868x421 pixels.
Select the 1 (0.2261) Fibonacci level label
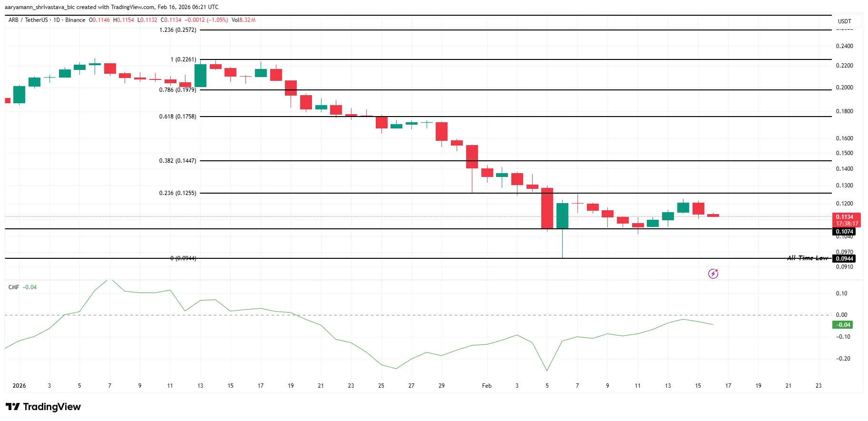(183, 59)
